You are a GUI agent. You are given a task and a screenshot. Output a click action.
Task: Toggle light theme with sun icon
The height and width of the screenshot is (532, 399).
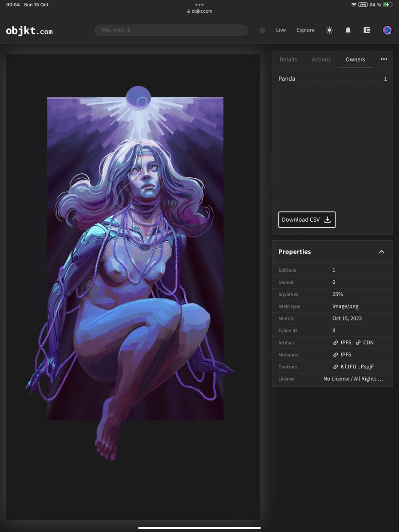coord(329,30)
